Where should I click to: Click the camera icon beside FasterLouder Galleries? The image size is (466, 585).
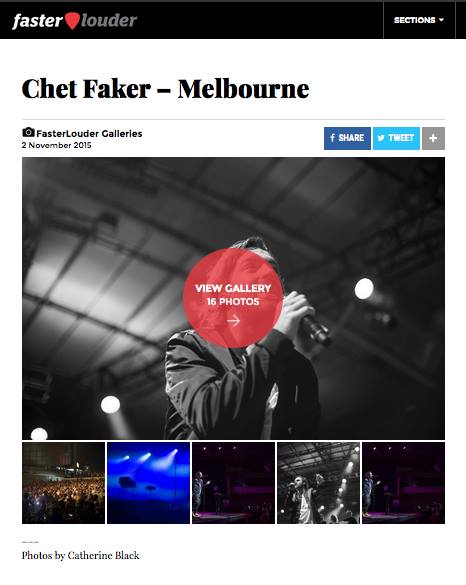tap(28, 132)
